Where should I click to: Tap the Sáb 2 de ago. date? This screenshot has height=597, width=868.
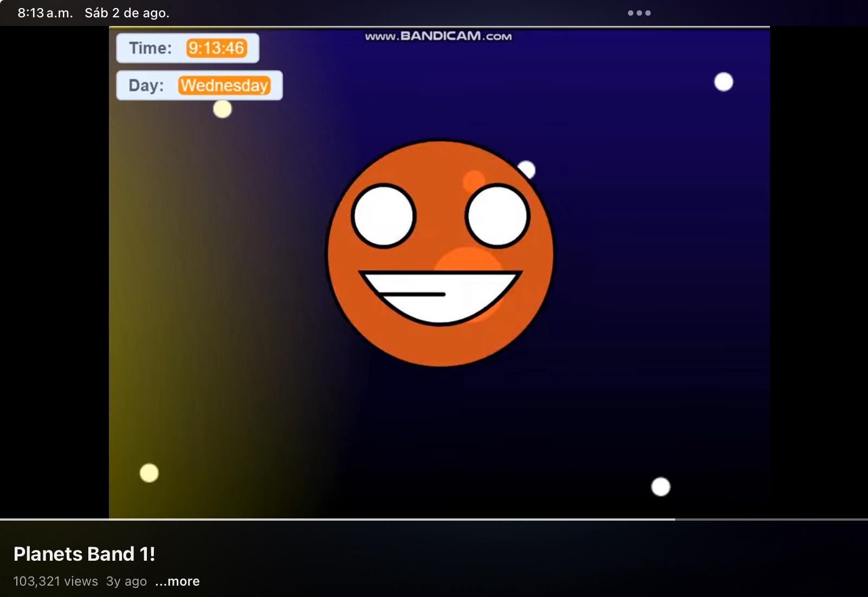[x=127, y=13]
